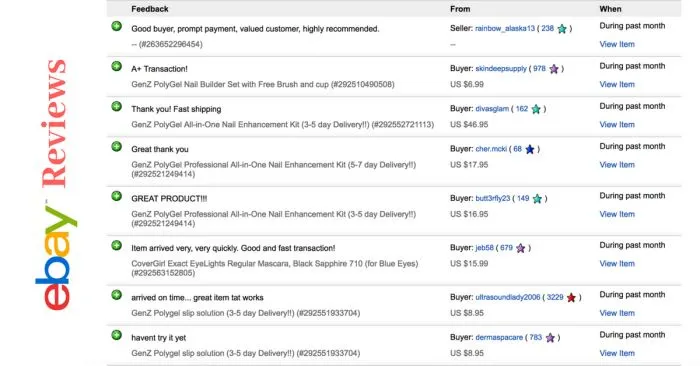View Item for the 'havent try it yet' feedback
This screenshot has height=366, width=700.
(617, 354)
